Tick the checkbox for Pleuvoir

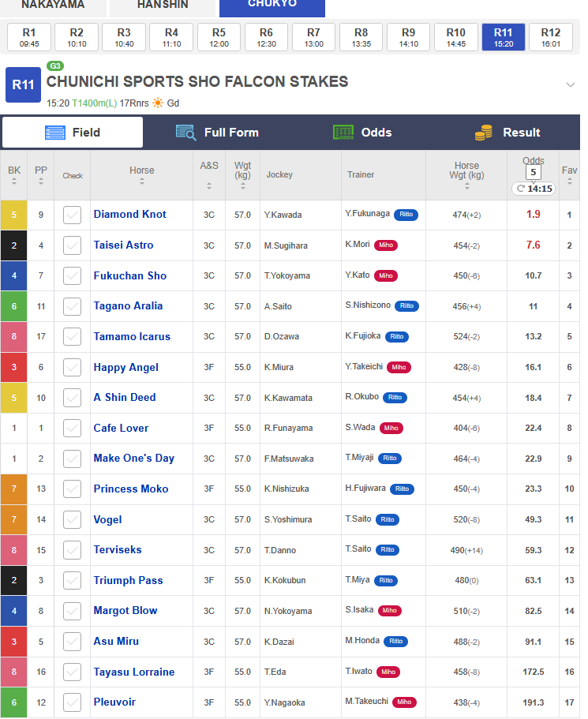72,702
